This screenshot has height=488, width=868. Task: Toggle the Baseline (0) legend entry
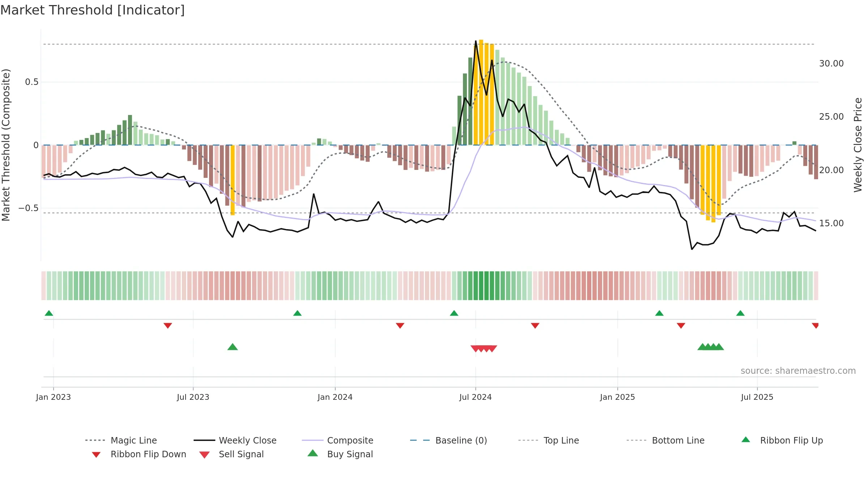click(x=448, y=440)
